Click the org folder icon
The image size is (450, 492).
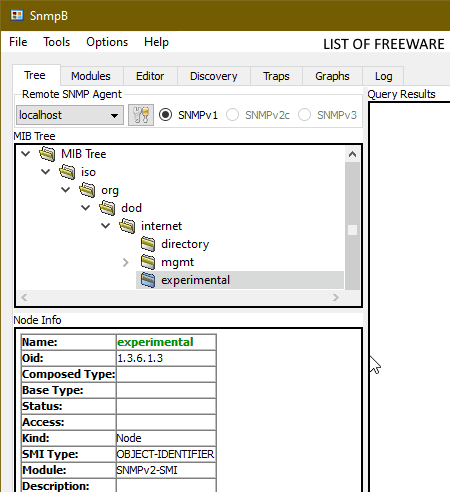pyautogui.click(x=87, y=190)
